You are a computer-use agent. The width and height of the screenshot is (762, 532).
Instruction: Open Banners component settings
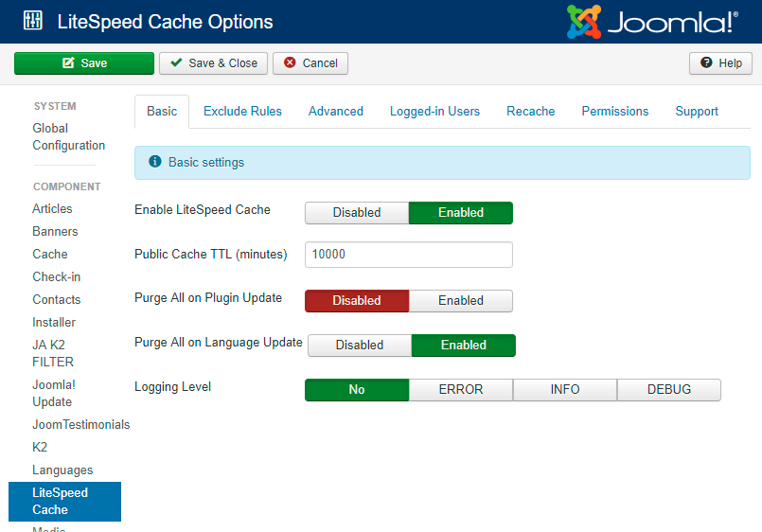pos(55,231)
